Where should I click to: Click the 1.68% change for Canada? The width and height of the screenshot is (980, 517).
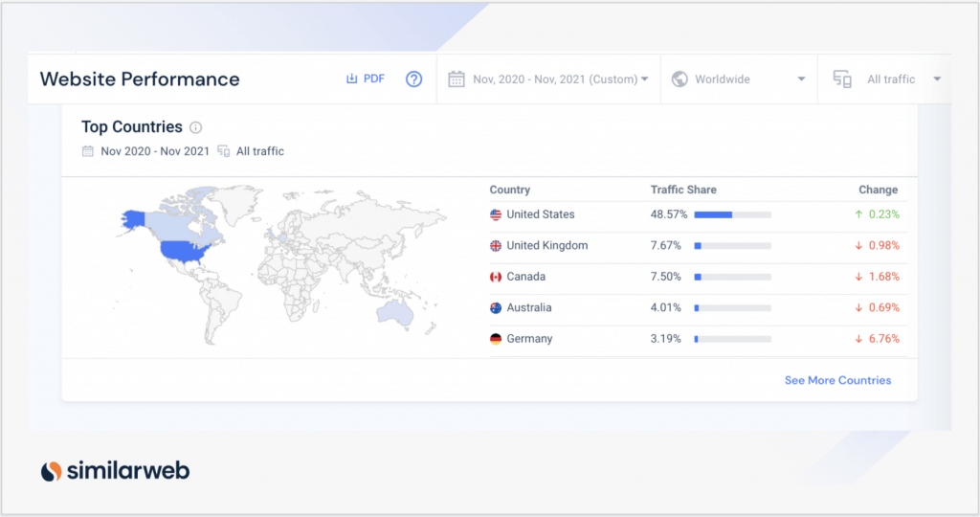[877, 277]
